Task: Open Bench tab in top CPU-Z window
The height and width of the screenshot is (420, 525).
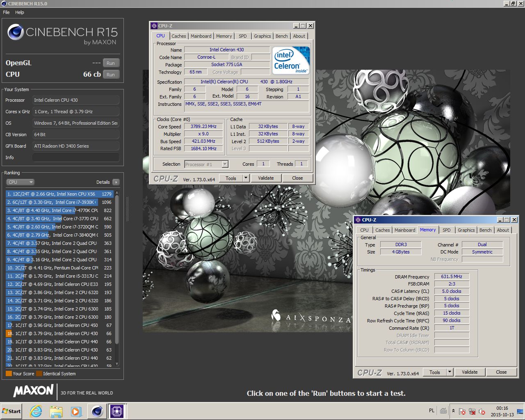Action: 282,36
